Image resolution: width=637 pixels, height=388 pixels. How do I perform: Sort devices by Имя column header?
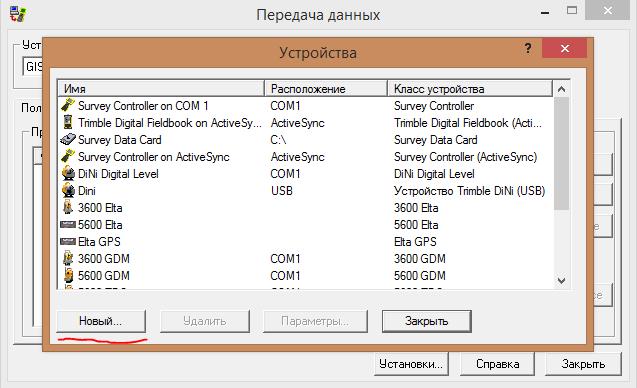pyautogui.click(x=161, y=89)
